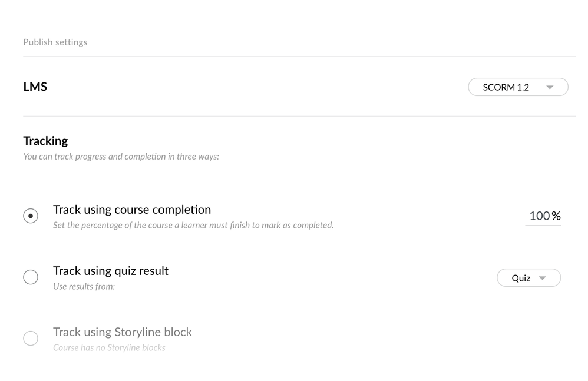Screen dimensions: 588x381
Task: Click the Publish settings header
Action: pos(55,42)
